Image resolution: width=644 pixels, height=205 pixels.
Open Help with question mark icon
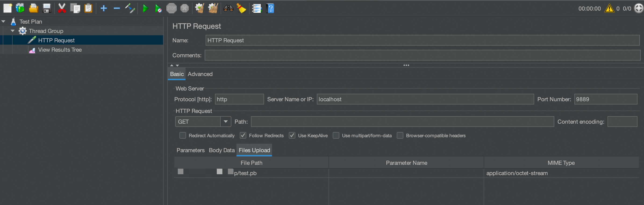pyautogui.click(x=271, y=8)
